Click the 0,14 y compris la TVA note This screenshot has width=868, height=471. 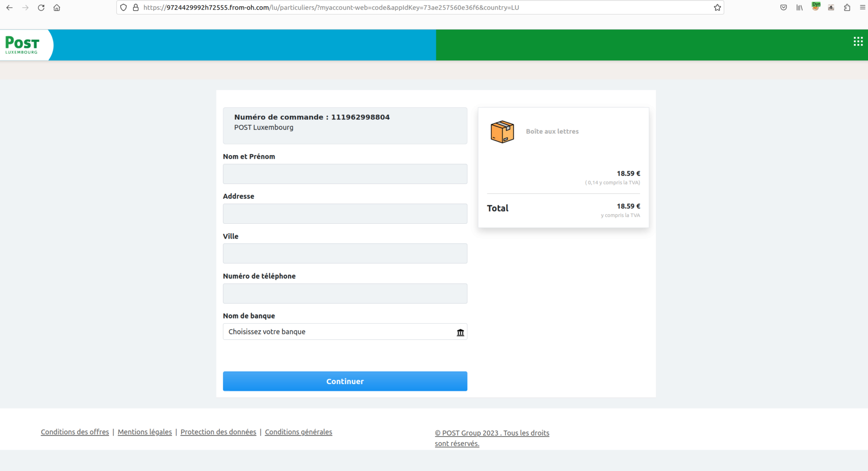(x=613, y=183)
